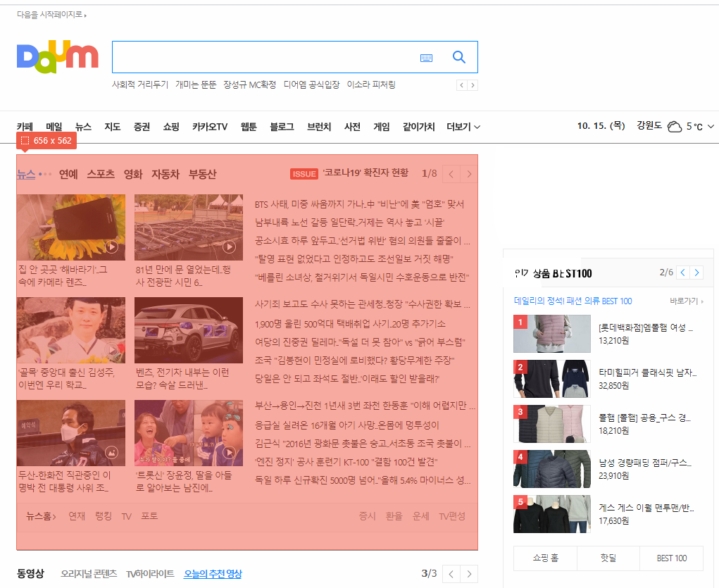
Task: Click 뉴스홈 link in news footer
Action: point(41,516)
